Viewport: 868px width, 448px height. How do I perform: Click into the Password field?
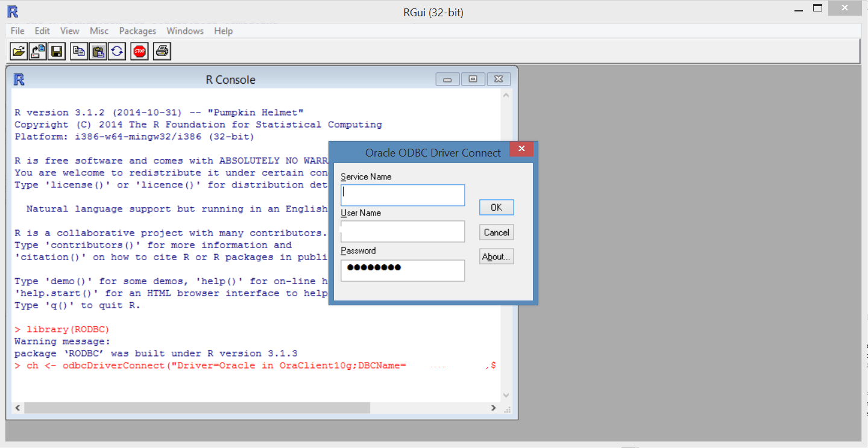(x=403, y=270)
